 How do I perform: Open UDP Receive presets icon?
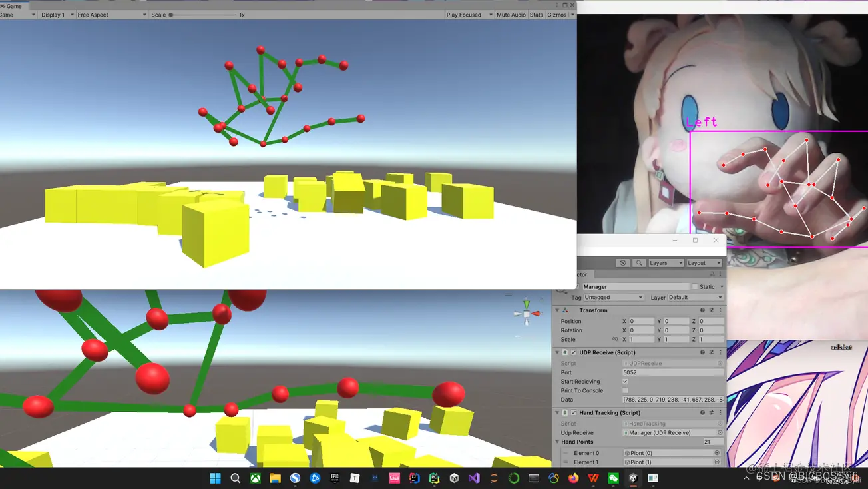click(x=712, y=352)
